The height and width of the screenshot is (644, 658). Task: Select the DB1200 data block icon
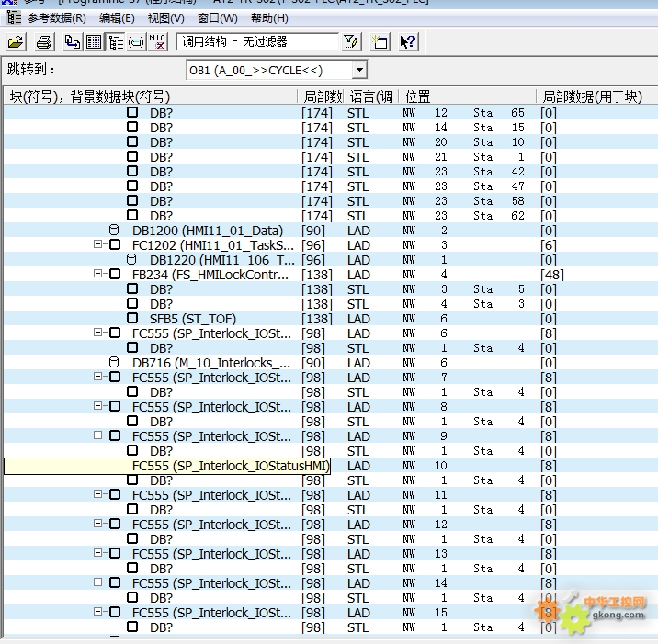[x=114, y=230]
